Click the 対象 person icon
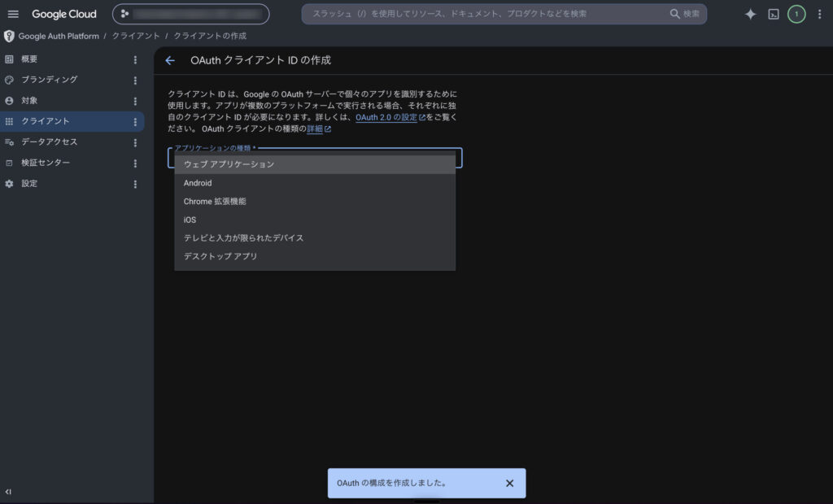Viewport: 833px width, 504px height. [x=9, y=101]
